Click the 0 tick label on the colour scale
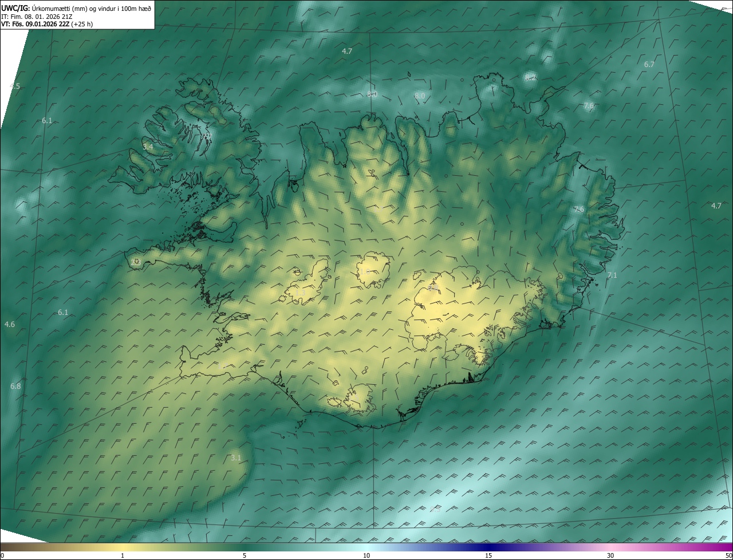Viewport: 733px width, 560px height. pos(2,556)
